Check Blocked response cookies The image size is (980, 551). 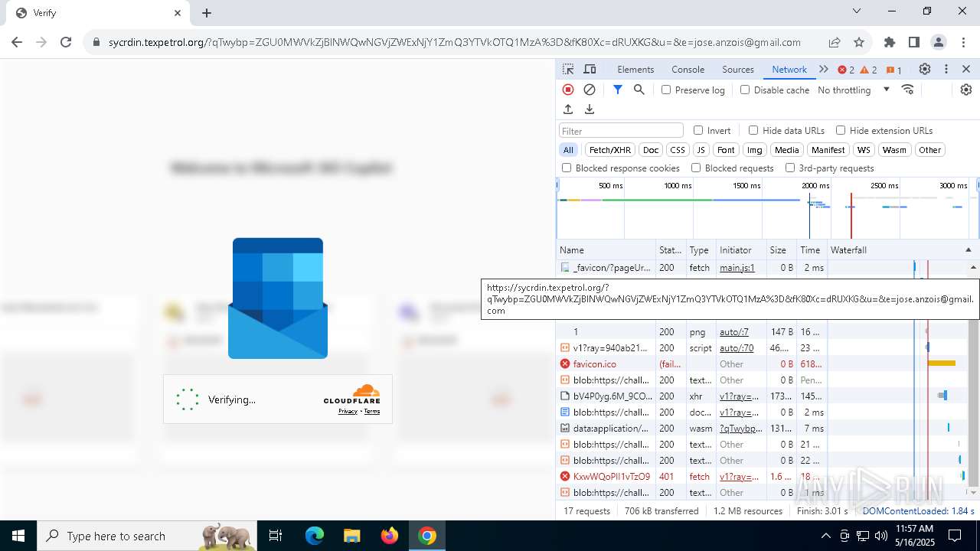pyautogui.click(x=567, y=168)
